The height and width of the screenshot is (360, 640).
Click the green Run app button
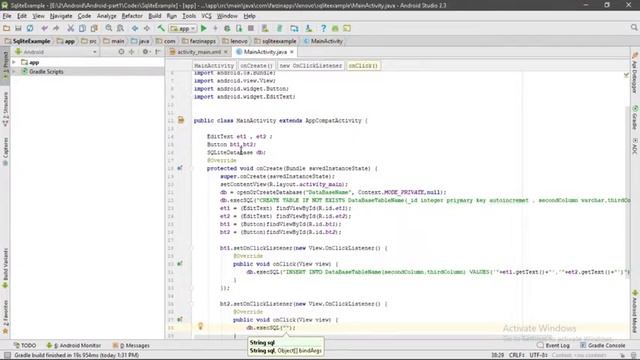point(204,29)
